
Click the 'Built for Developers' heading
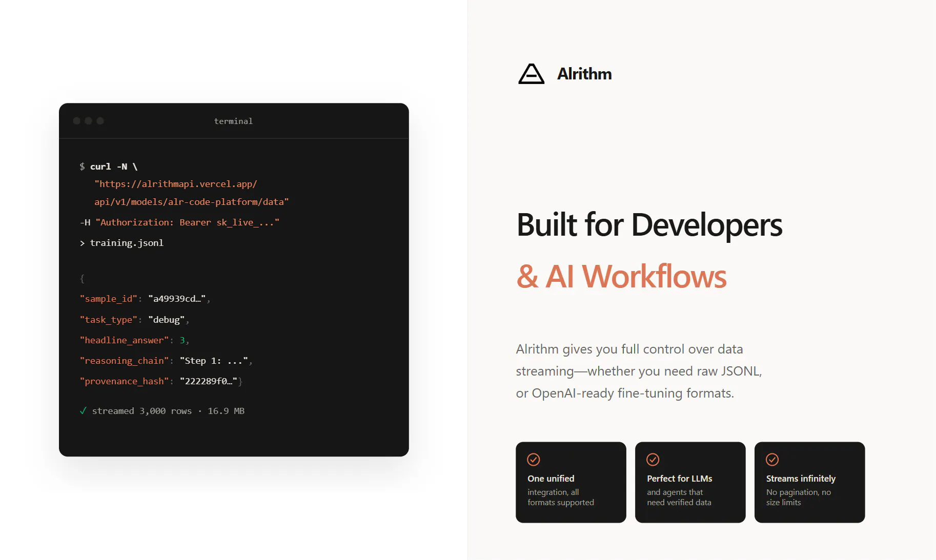point(649,225)
